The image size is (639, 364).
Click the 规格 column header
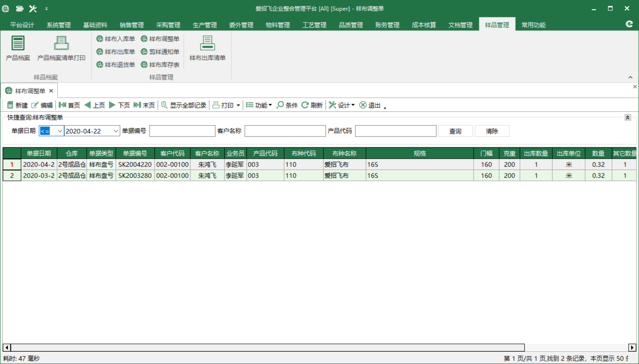pyautogui.click(x=420, y=153)
